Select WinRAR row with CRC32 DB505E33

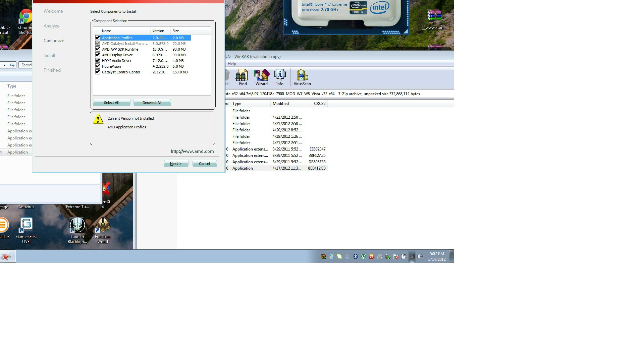pos(276,162)
